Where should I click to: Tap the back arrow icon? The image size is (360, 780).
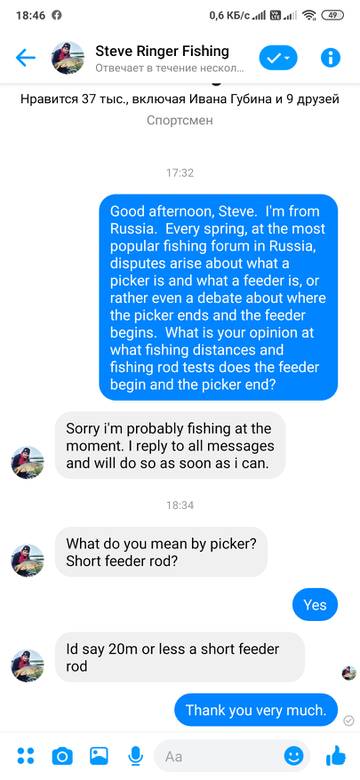click(25, 58)
